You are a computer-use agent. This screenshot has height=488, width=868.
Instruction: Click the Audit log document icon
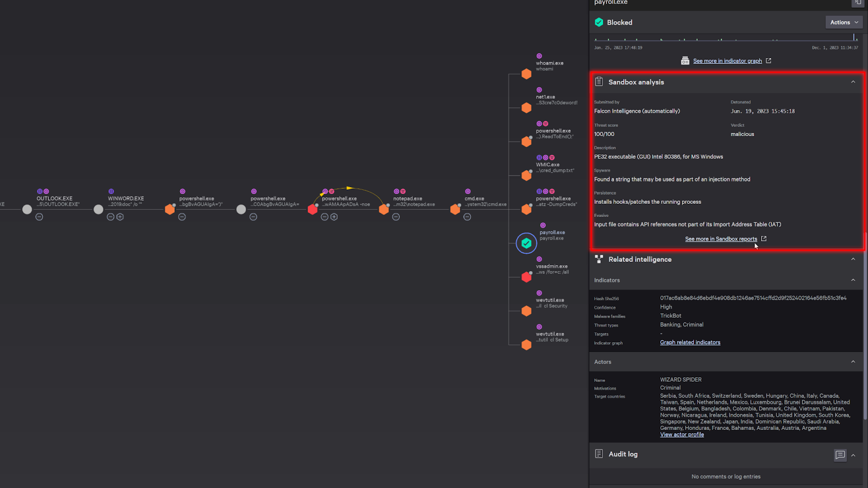[x=599, y=454]
